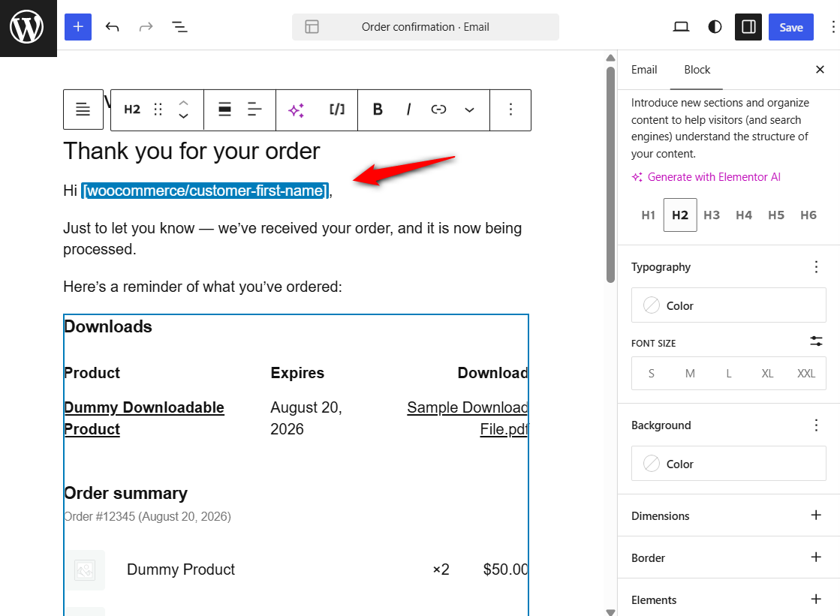The image size is (840, 616).
Task: Toggle italic formatting
Action: pos(408,110)
